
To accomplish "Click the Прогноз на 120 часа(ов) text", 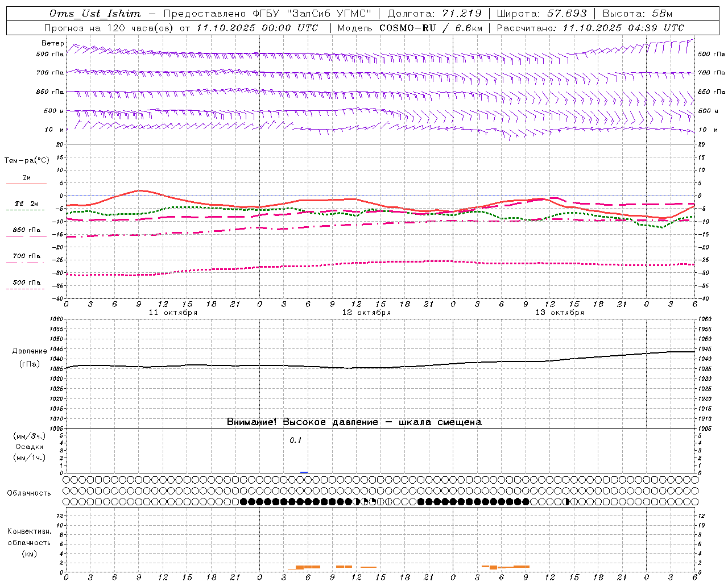I will tap(109, 28).
